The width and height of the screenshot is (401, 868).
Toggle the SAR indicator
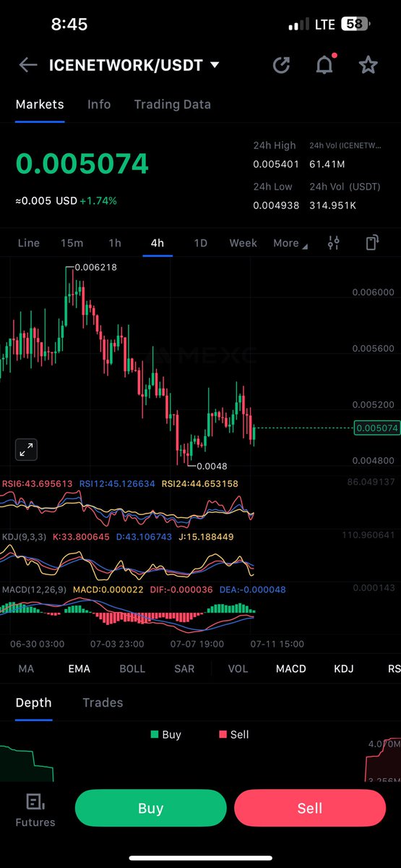[184, 668]
